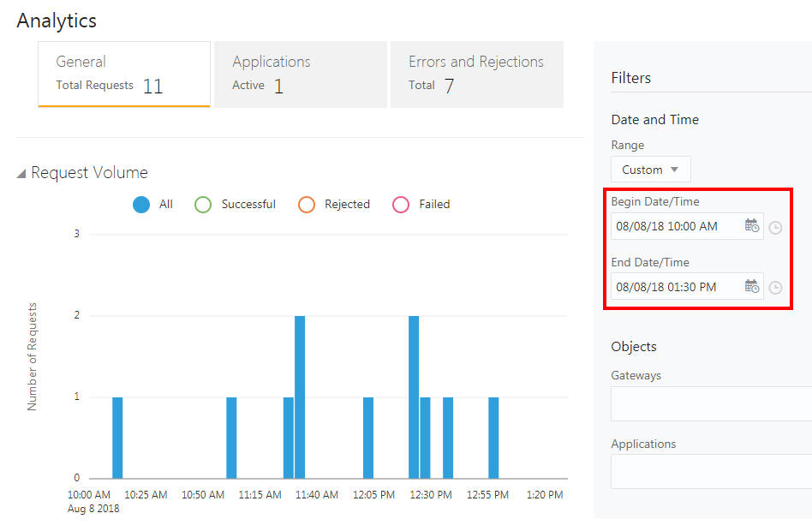Click the tall bar before 11:40 AM
This screenshot has height=525, width=812.
(x=300, y=397)
